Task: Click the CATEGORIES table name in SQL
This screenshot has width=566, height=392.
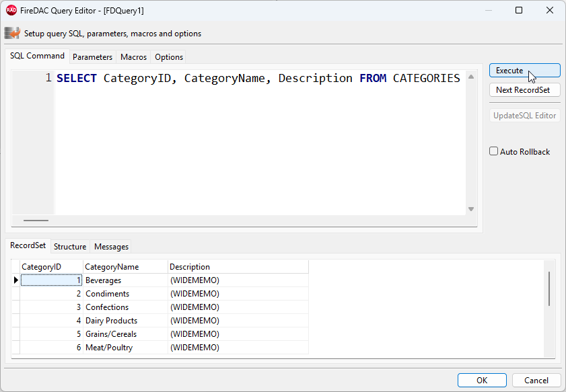Action: pos(426,78)
